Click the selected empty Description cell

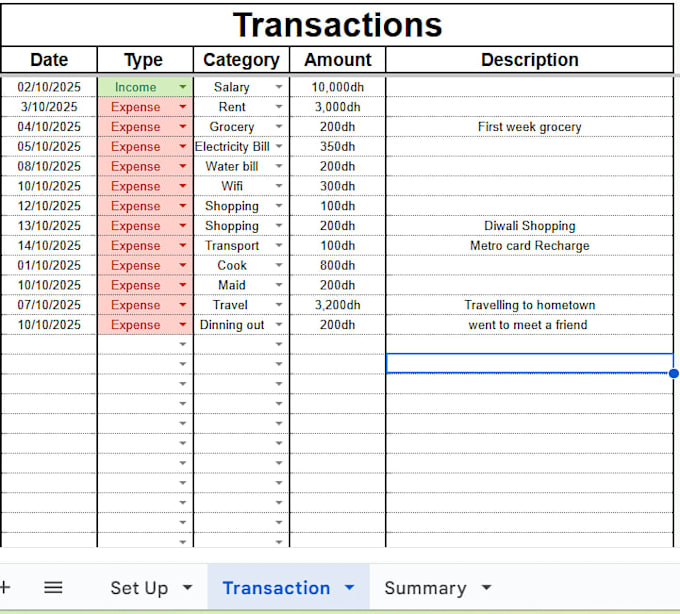[x=530, y=363]
